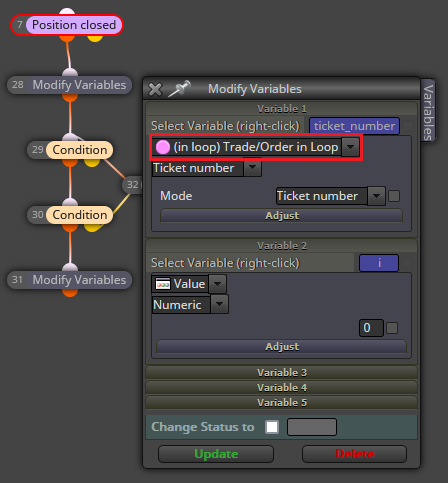Click input connector atop node 31
The image size is (448, 483).
pos(70,267)
